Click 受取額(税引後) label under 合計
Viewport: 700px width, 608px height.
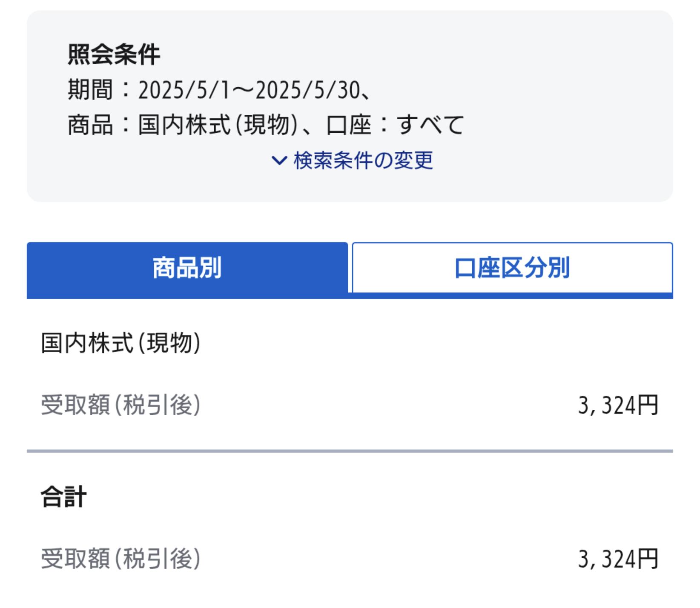tap(121, 558)
